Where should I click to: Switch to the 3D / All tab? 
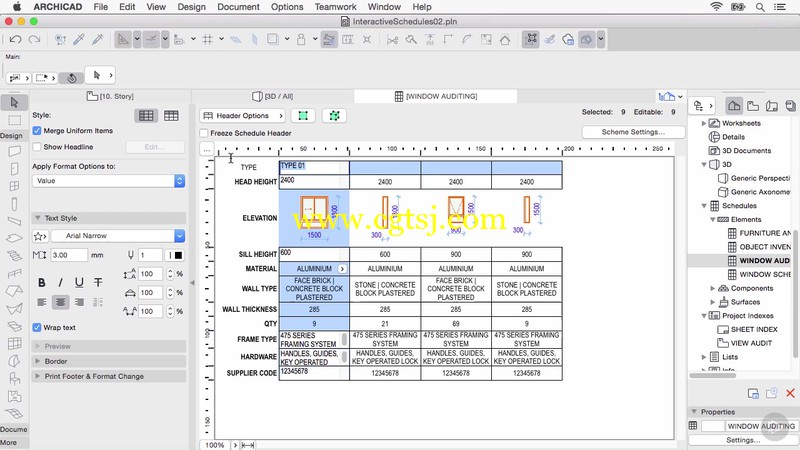pyautogui.click(x=273, y=96)
